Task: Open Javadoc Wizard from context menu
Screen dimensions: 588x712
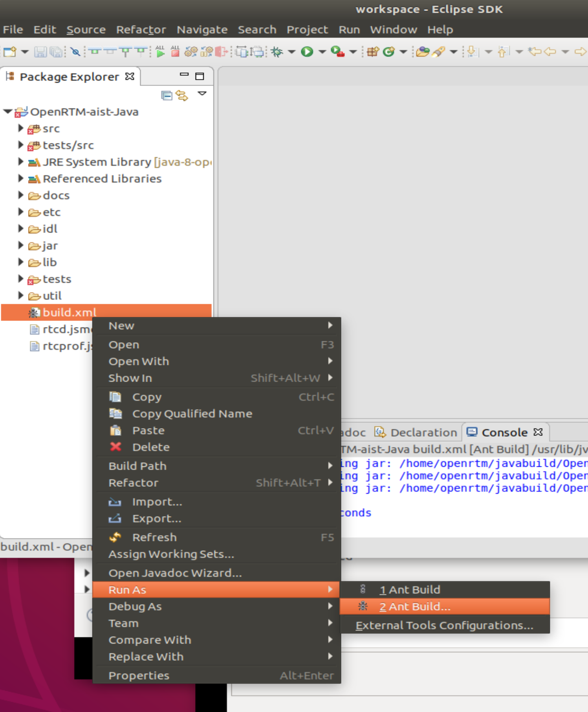Action: coord(217,573)
